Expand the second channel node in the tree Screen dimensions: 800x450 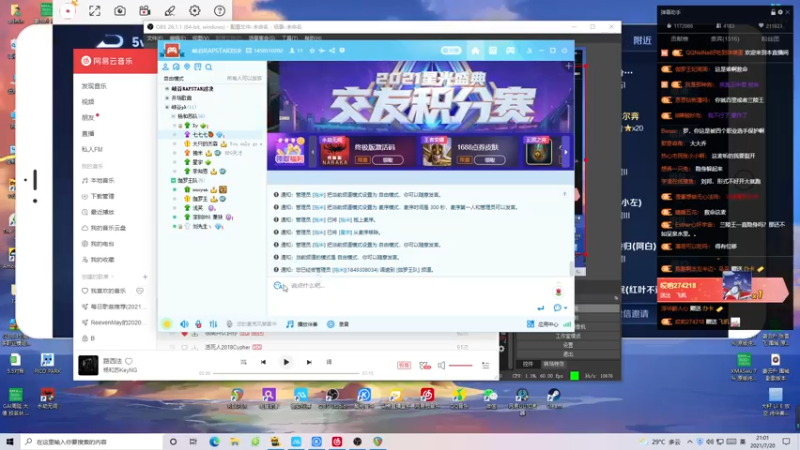[x=167, y=98]
